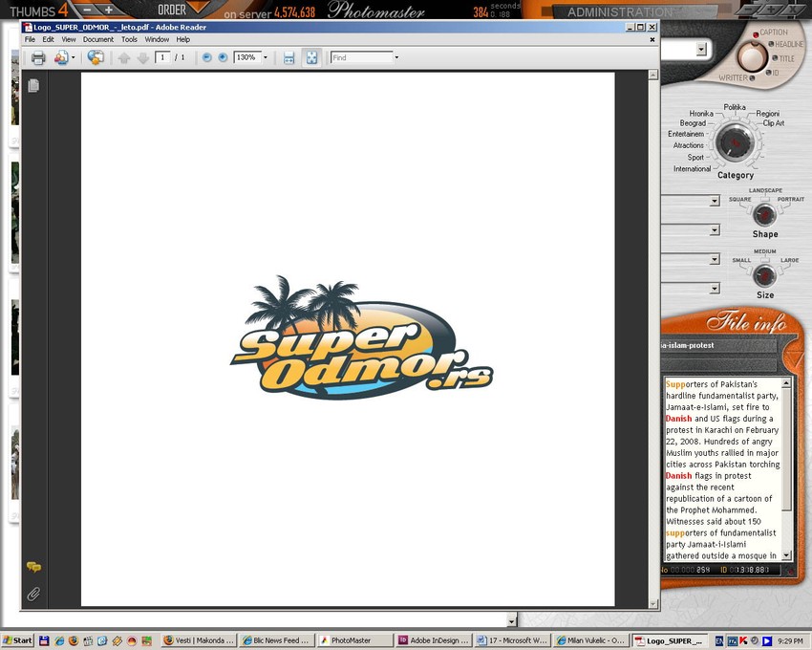Enable scrolling mode in the Reader toolbar
This screenshot has width=812, height=650.
click(x=289, y=57)
